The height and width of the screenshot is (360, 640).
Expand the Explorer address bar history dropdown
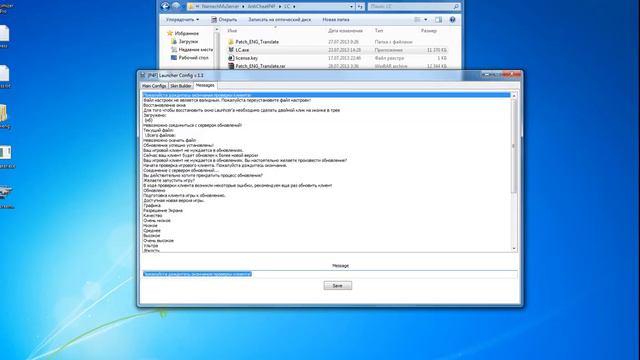(351, 7)
